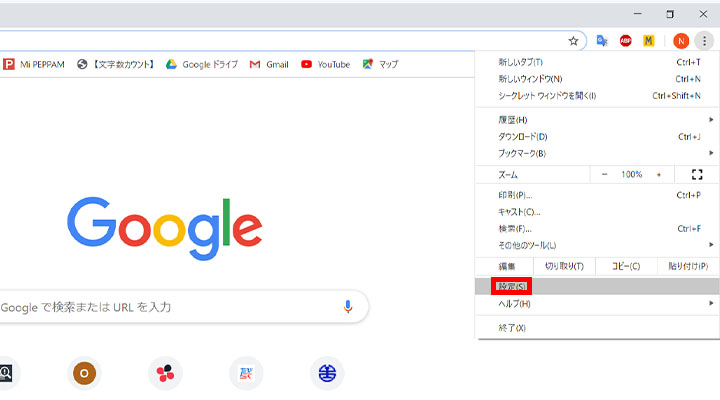Choose 印刷(P)... from the menu
720x400 pixels.
tap(597, 195)
